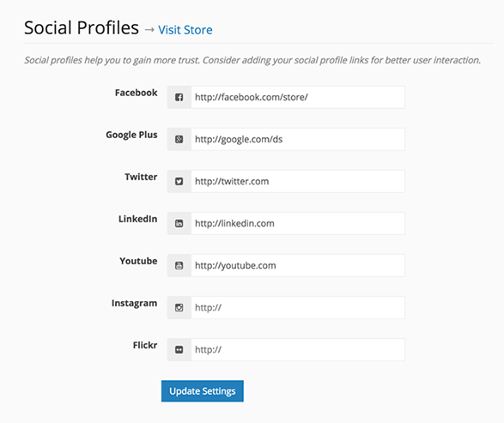504x423 pixels.
Task: Click the Update Settings button
Action: (x=203, y=391)
